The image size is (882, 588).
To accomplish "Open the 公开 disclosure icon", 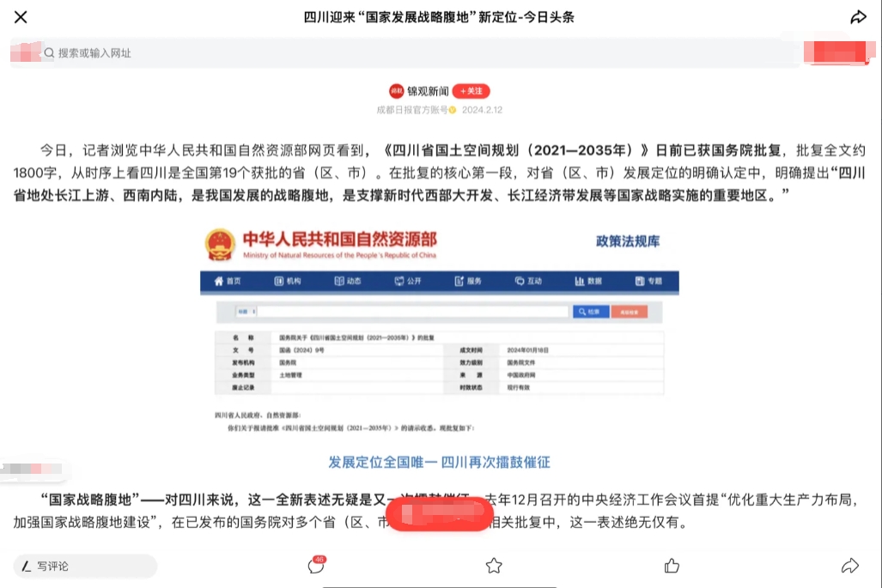I will click(398, 281).
